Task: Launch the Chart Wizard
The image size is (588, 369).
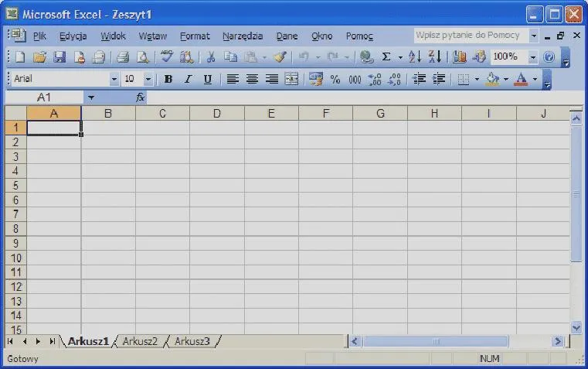Action: pyautogui.click(x=460, y=57)
